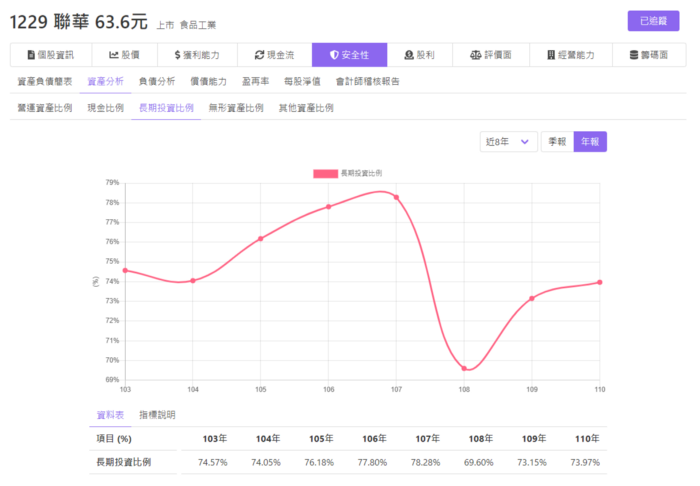The height and width of the screenshot is (486, 700).
Task: Click the money bag icon in 股利 tab
Action: point(409,55)
